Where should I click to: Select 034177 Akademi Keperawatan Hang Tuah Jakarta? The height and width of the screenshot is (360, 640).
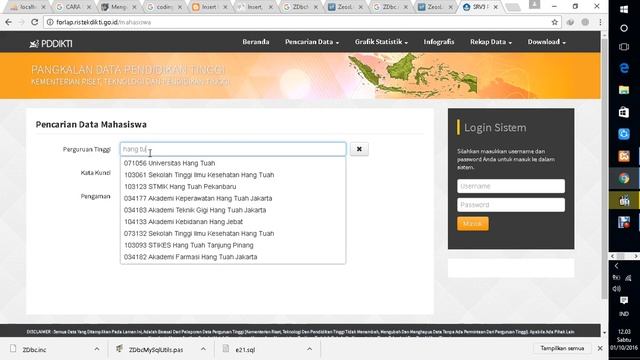pyautogui.click(x=233, y=198)
